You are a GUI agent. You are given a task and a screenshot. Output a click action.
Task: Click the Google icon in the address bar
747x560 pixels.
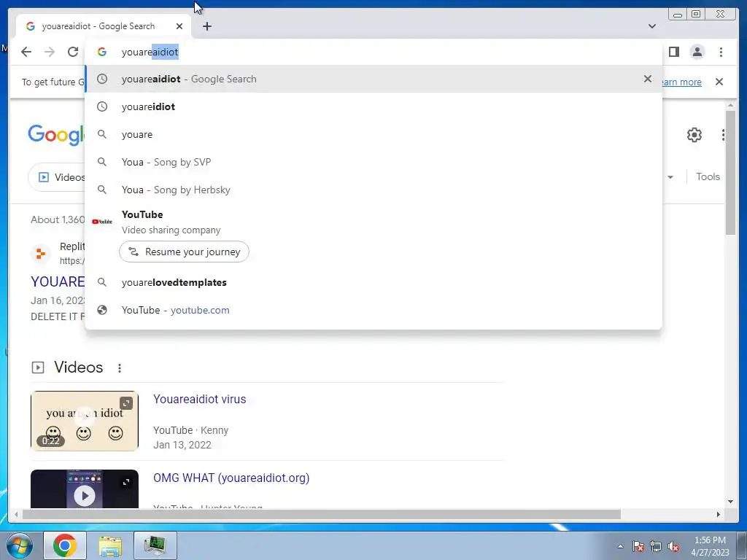pyautogui.click(x=102, y=52)
